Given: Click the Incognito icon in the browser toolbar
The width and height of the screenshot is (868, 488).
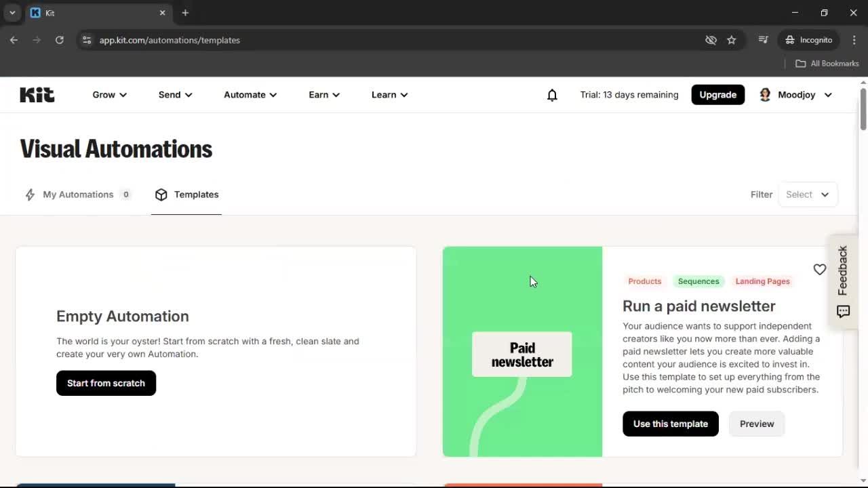Looking at the screenshot, I should coord(790,40).
